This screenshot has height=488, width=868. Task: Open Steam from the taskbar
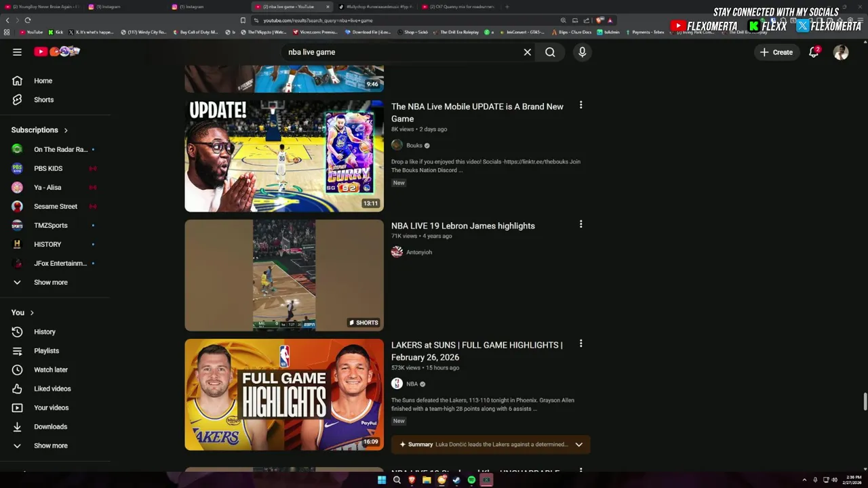[456, 480]
